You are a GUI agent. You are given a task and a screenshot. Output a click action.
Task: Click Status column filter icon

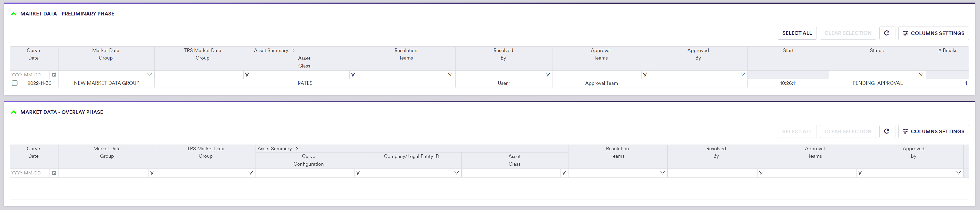point(921,74)
